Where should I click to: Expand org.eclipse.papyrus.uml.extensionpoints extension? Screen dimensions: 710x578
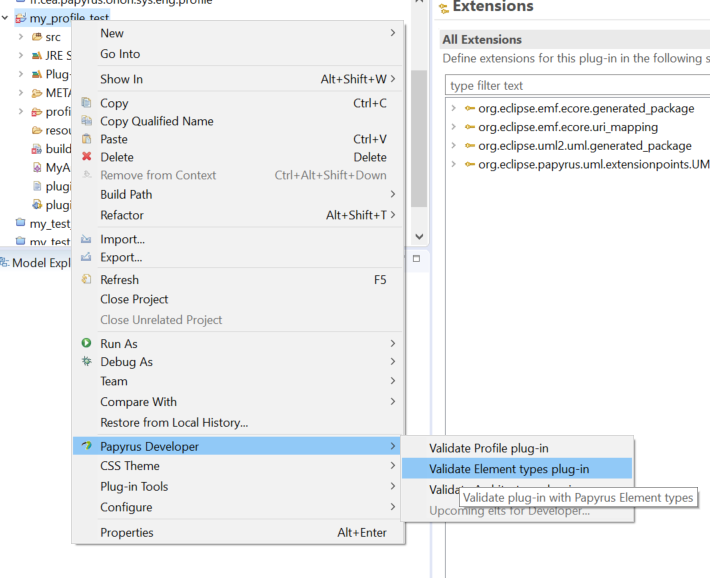click(x=453, y=164)
